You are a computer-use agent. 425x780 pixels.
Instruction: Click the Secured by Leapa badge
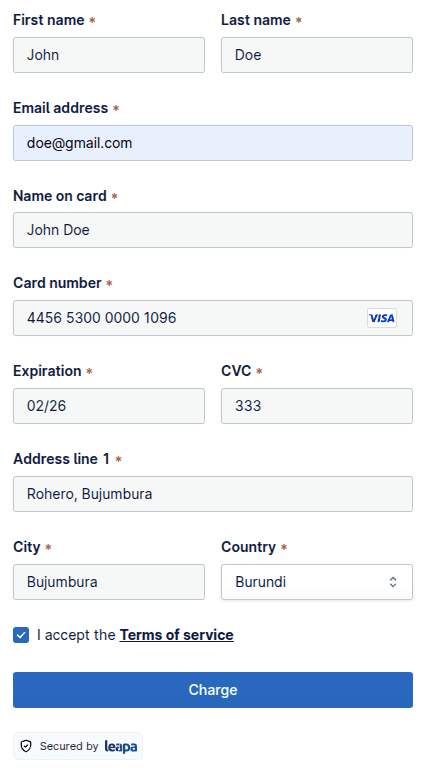pyautogui.click(x=78, y=746)
